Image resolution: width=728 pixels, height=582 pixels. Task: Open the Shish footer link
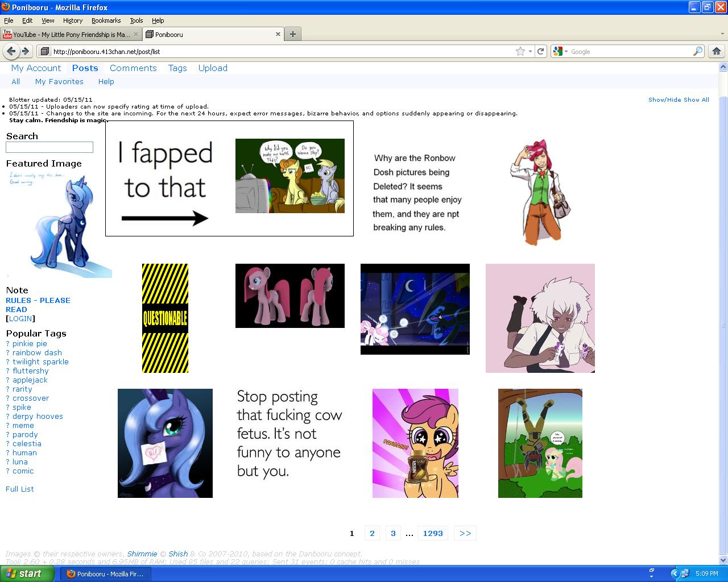pyautogui.click(x=178, y=554)
